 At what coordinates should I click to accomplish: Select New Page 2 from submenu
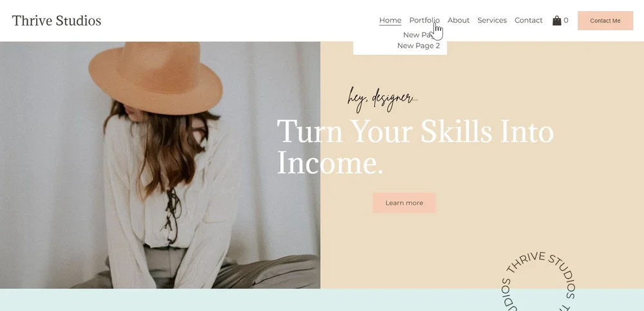pos(419,46)
